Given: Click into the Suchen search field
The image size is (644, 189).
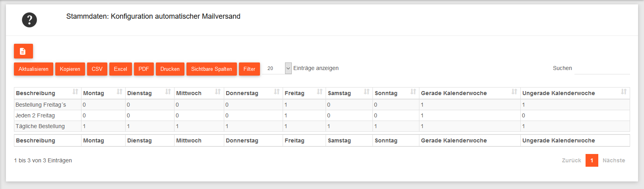Looking at the screenshot, I should click(x=602, y=68).
